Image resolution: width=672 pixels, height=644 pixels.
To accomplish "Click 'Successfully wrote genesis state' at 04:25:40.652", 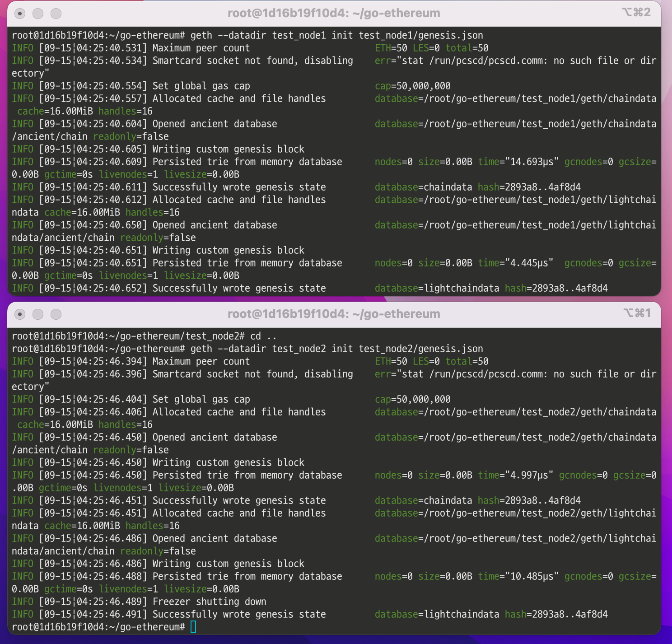I will [x=239, y=288].
